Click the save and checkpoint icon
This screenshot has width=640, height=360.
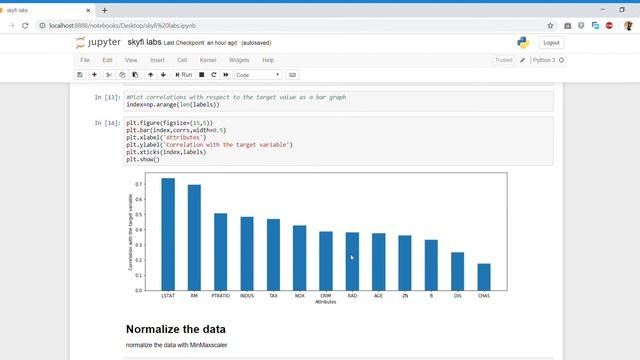point(80,75)
